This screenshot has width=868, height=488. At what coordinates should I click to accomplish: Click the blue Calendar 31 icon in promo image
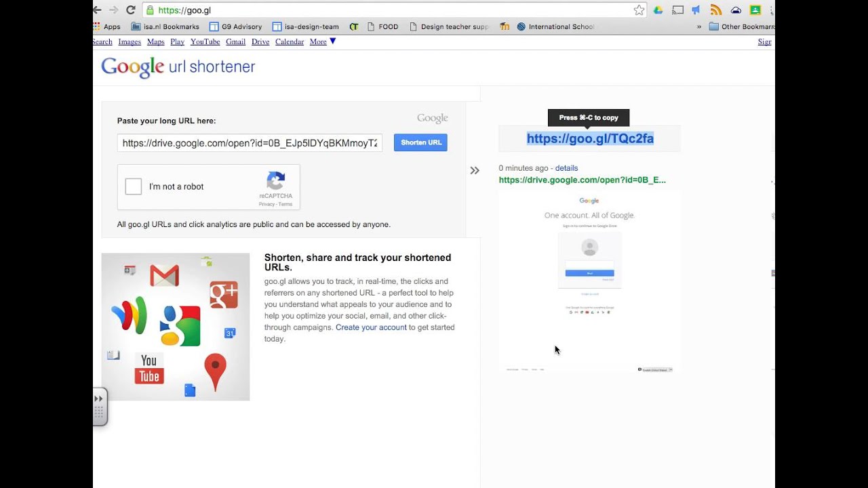point(230,333)
